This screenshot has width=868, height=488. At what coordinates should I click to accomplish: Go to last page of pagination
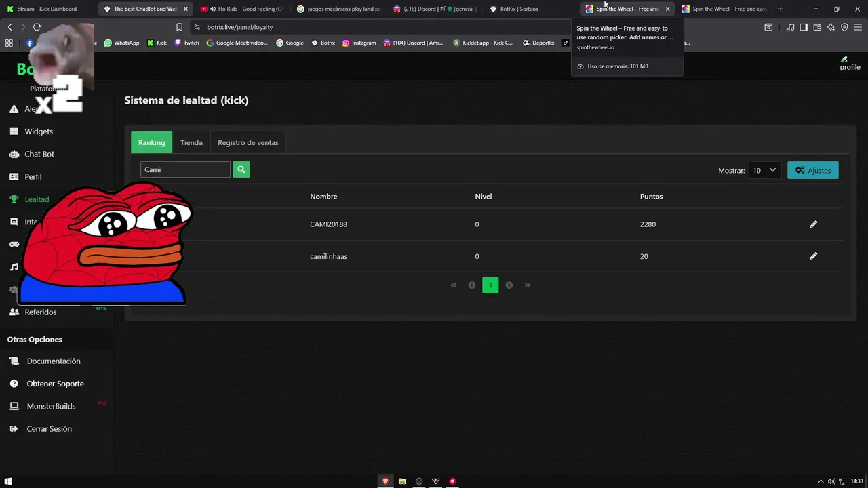click(528, 285)
